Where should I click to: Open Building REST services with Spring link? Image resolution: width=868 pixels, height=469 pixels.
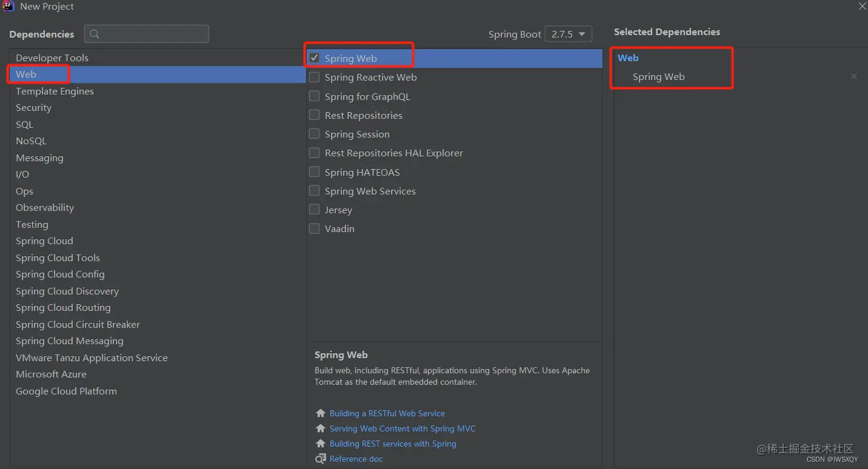coord(393,444)
